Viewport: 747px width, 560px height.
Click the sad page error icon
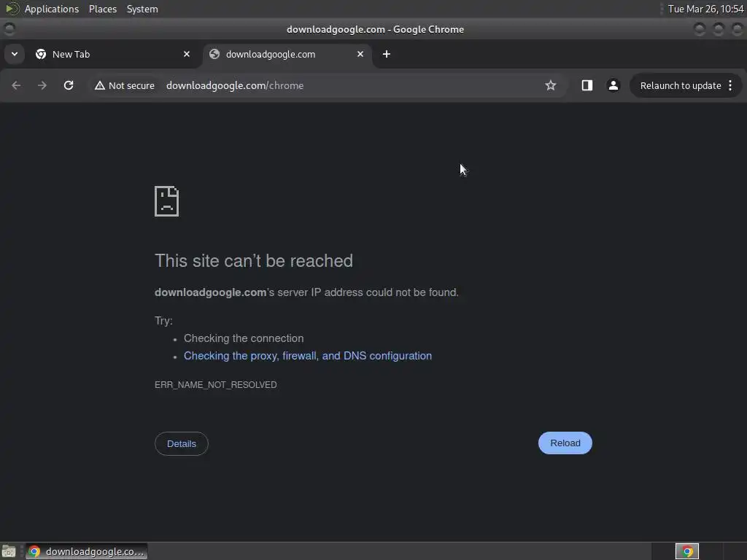point(167,201)
